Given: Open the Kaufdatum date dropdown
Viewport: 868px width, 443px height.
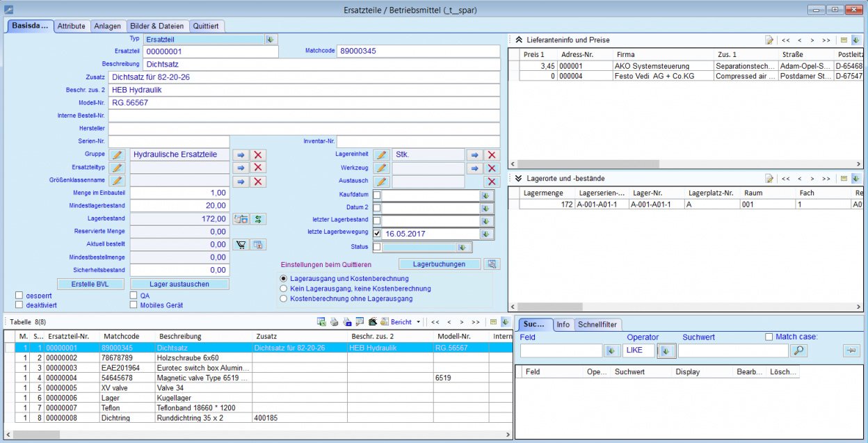Looking at the screenshot, I should pos(485,195).
